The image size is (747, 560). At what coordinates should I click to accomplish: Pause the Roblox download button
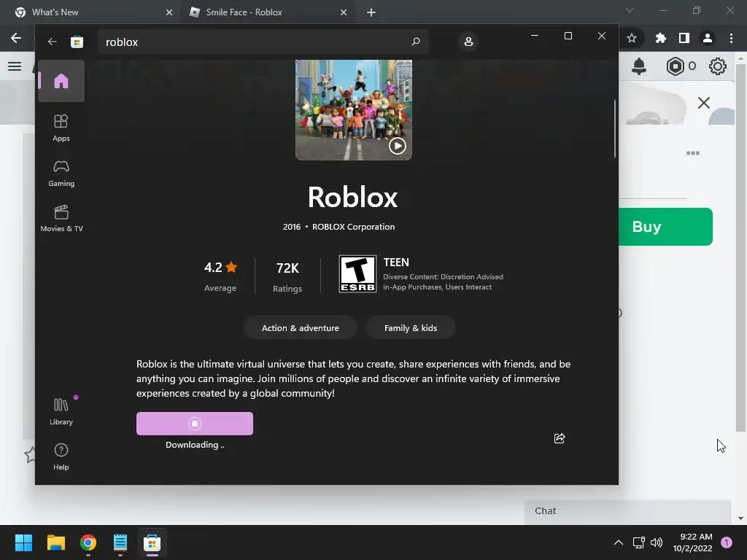(x=194, y=424)
